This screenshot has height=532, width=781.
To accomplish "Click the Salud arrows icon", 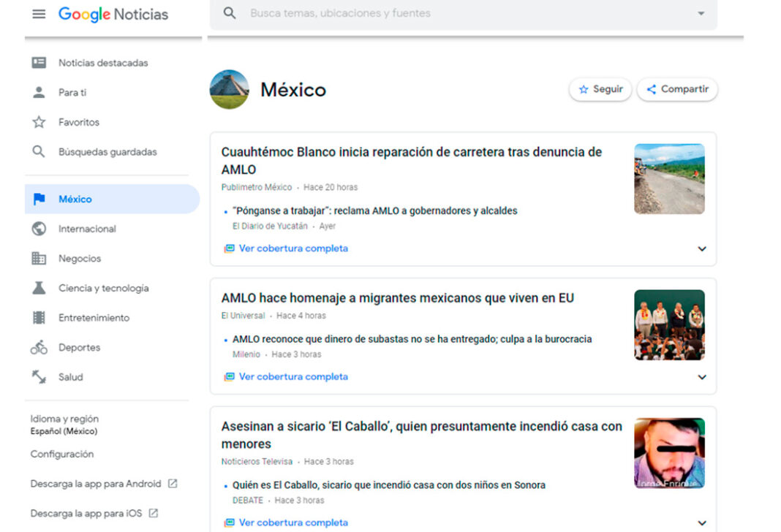I will tap(39, 376).
